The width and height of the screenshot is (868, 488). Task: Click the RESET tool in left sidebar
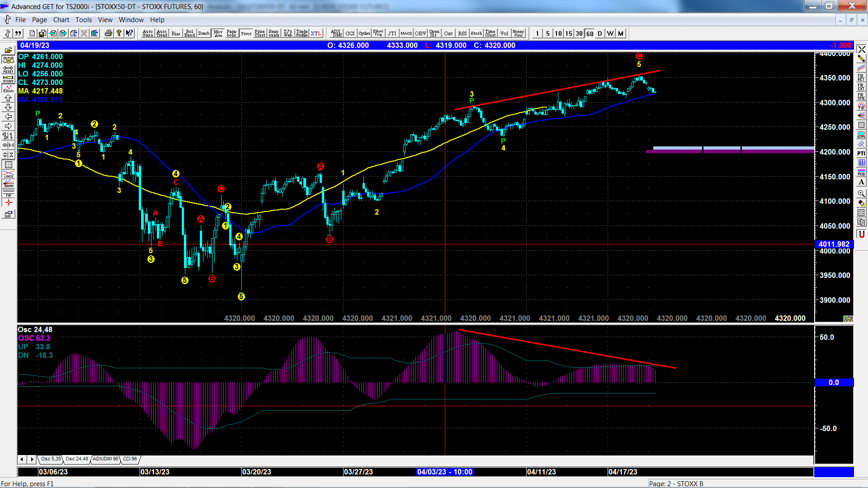tap(8, 69)
